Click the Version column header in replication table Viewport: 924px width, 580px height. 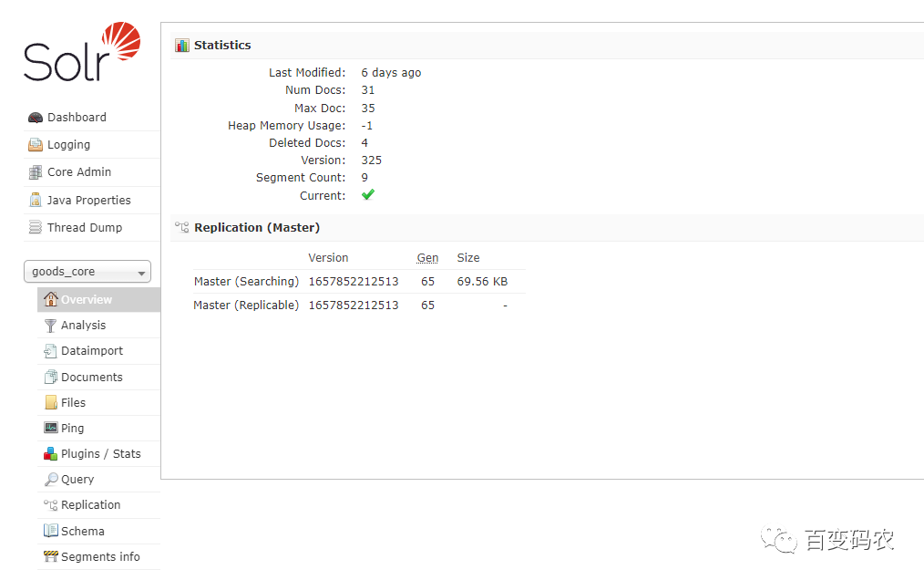click(x=328, y=258)
